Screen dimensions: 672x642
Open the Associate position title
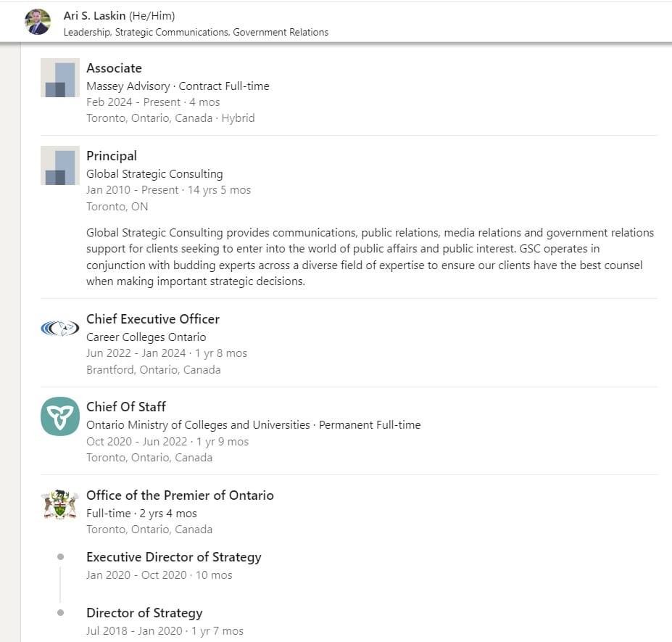coord(114,68)
